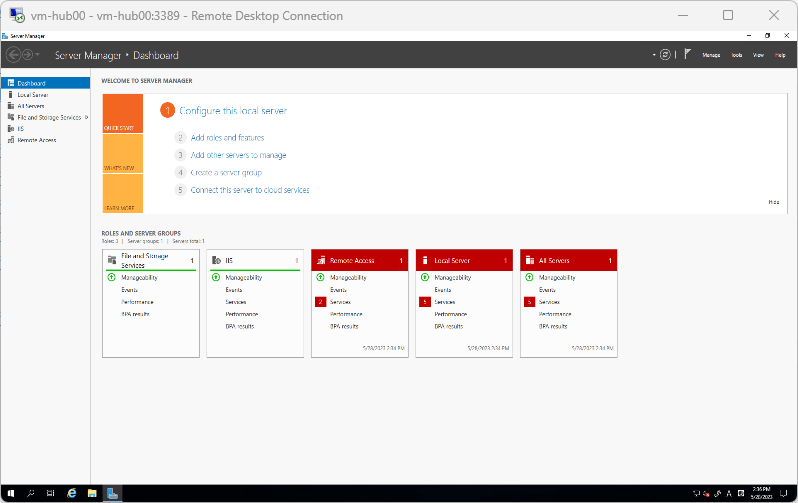This screenshot has width=798, height=503.
Task: Expand File and Storage Services arrow
Action: 87,117
